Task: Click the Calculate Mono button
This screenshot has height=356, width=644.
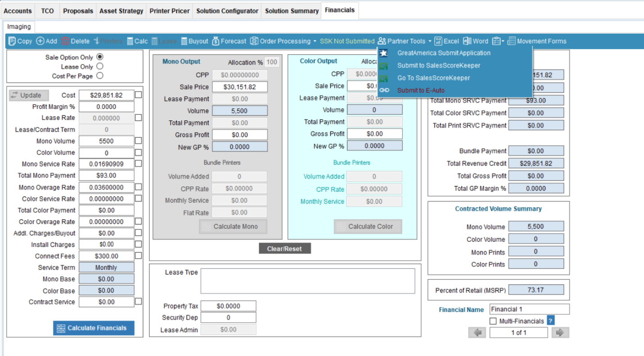Action: point(233,227)
